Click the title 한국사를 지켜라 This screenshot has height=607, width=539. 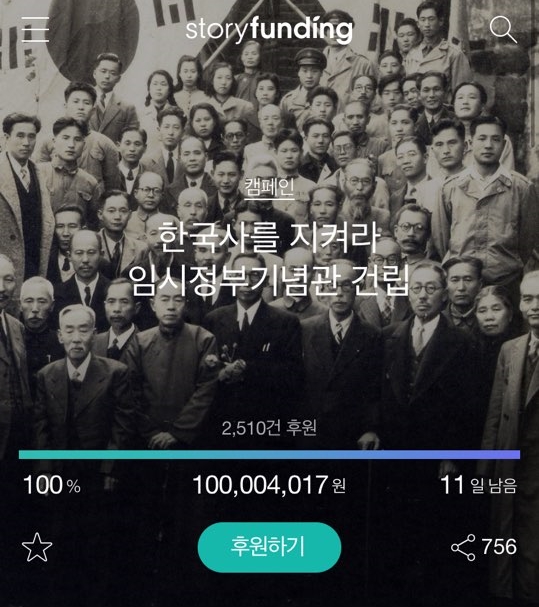[x=269, y=238]
